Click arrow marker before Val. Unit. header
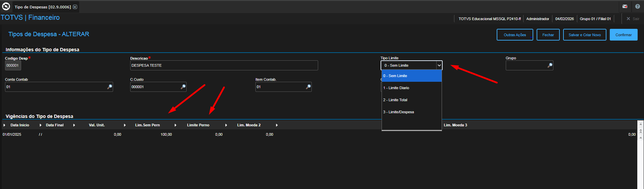The height and width of the screenshot is (189, 644). click(74, 125)
